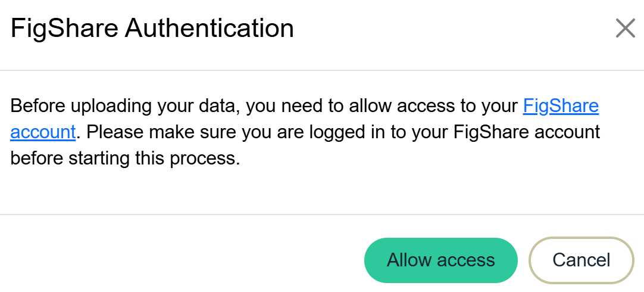Open the FigShare account hyperlink
This screenshot has width=644, height=292.
coord(560,106)
